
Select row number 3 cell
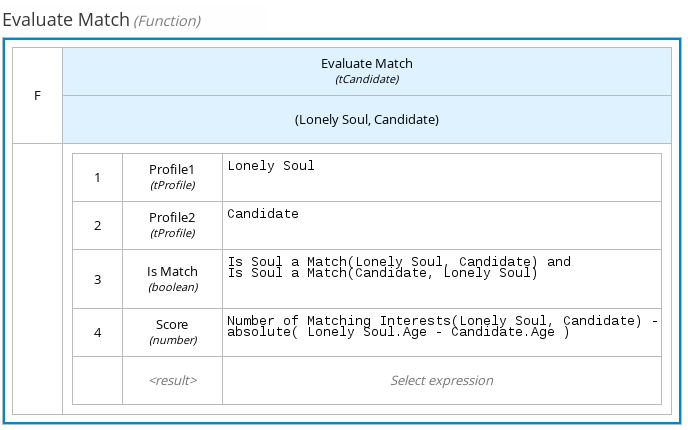[97, 279]
